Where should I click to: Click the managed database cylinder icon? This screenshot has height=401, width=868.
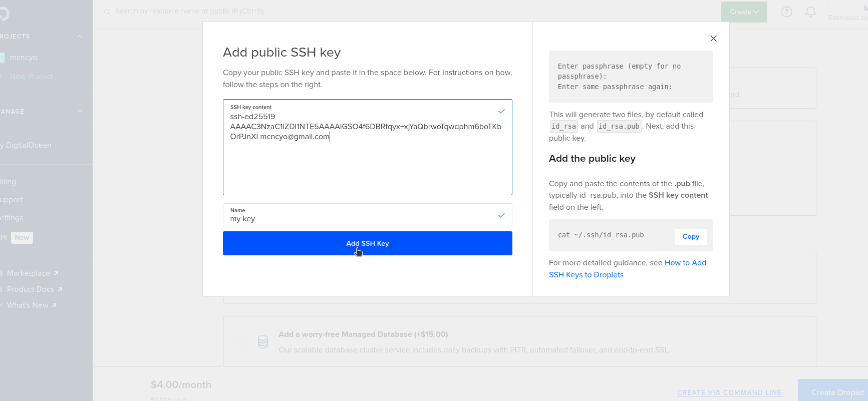263,342
